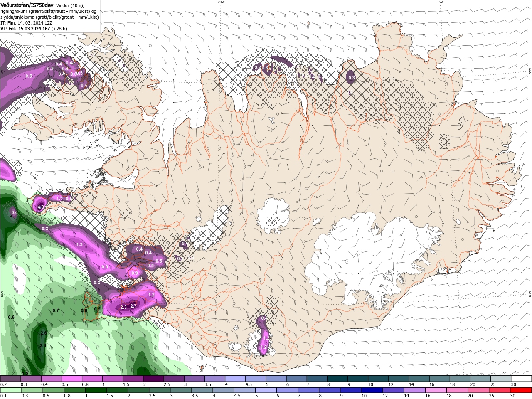Viewport: 532px width, 399px height.
Task: Select snow legend swatch between 16 and 18
Action: 440,379
